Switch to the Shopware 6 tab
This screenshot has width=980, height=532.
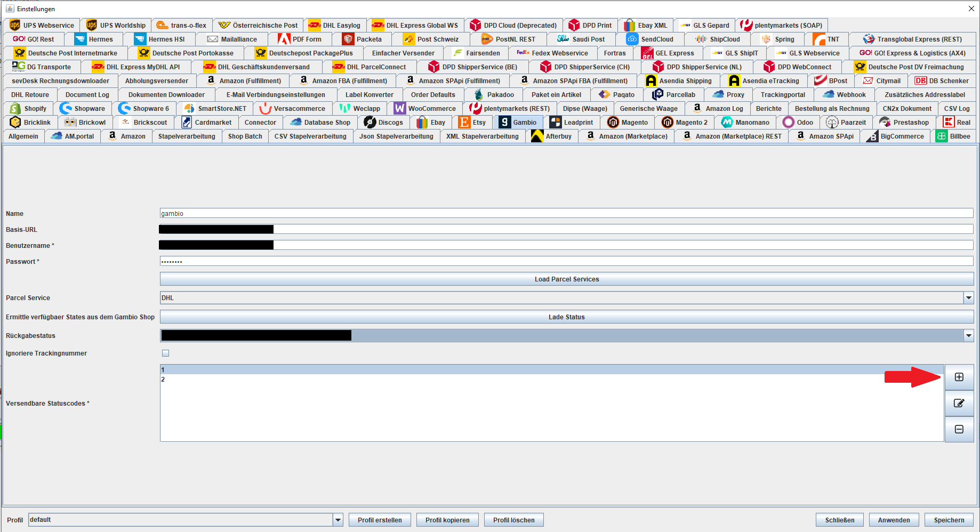pyautogui.click(x=144, y=108)
